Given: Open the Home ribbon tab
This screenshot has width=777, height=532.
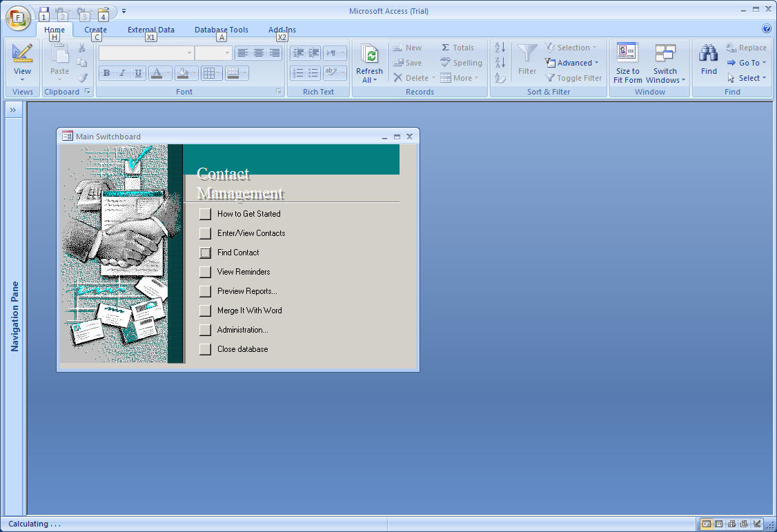Looking at the screenshot, I should coord(55,30).
